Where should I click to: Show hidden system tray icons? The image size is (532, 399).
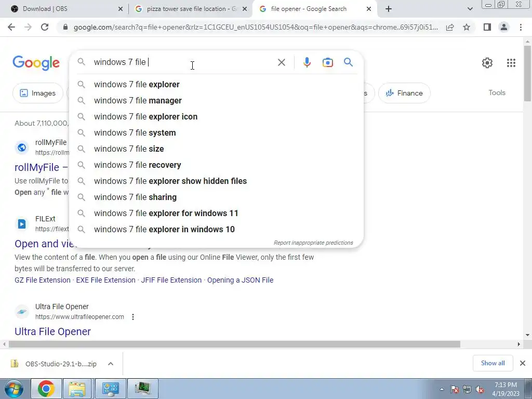coord(442,389)
